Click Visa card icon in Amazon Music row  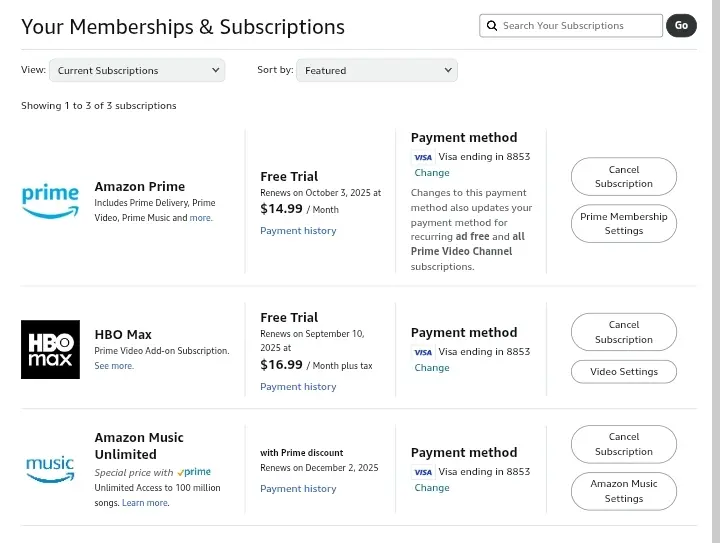tap(422, 472)
